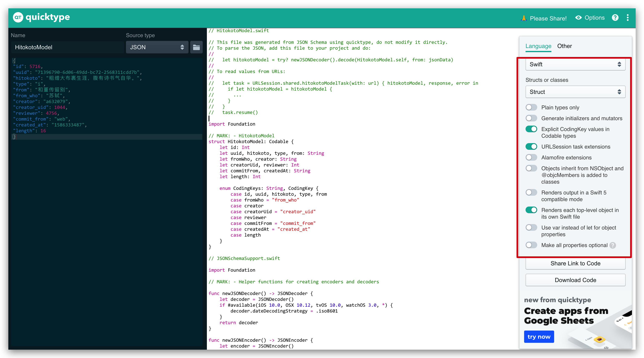Viewport: 644px width, 358px height.
Task: Open the Swift language dropdown
Action: point(574,64)
